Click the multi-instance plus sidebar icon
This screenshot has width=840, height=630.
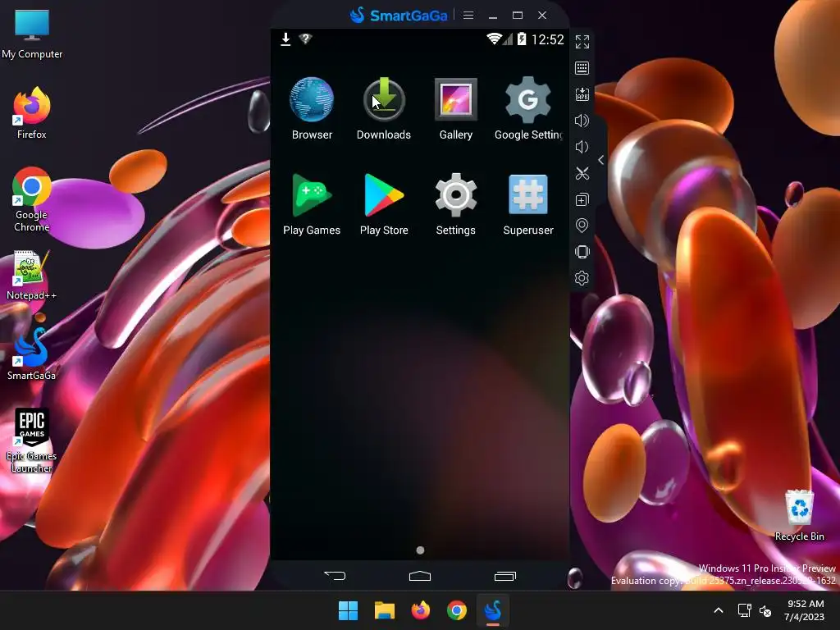(x=582, y=200)
